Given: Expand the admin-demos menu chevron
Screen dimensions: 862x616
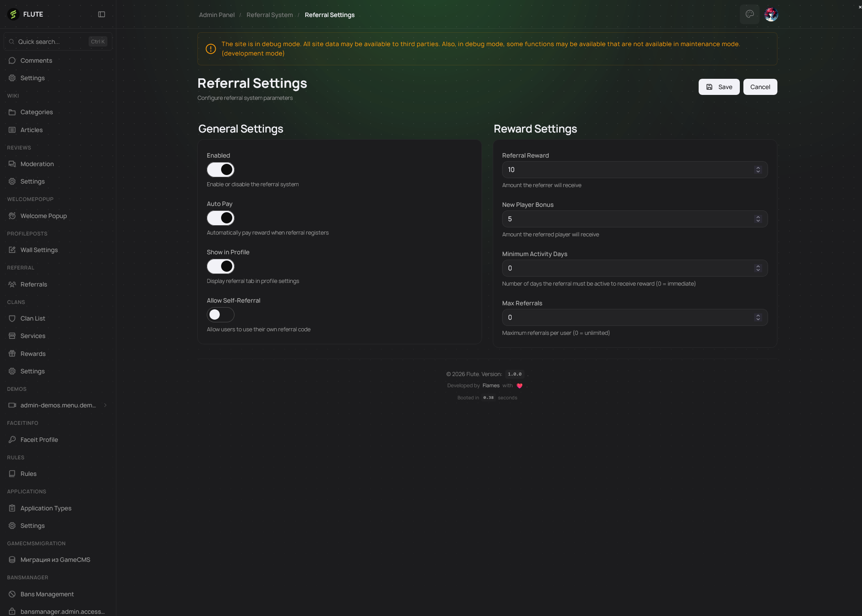Looking at the screenshot, I should click(105, 405).
